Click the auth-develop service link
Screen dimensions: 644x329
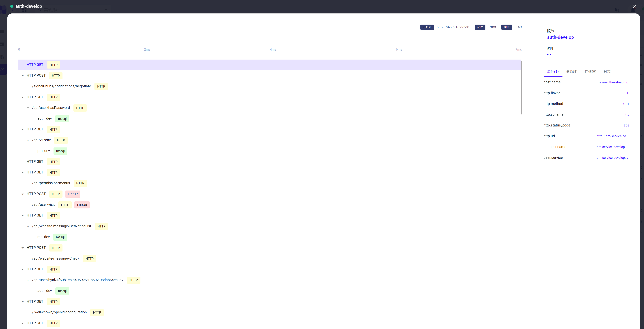(x=560, y=37)
